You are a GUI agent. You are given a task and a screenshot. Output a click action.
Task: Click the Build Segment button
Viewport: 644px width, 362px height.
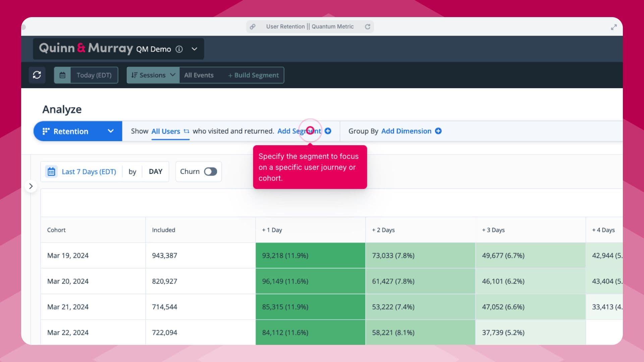[254, 75]
